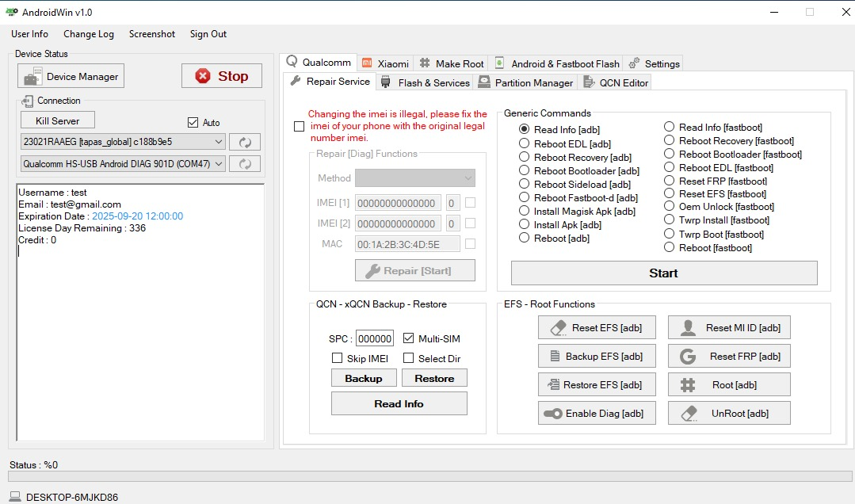Uncheck the Auto connection checkbox
Screen dimensions: 855x504
click(x=193, y=123)
